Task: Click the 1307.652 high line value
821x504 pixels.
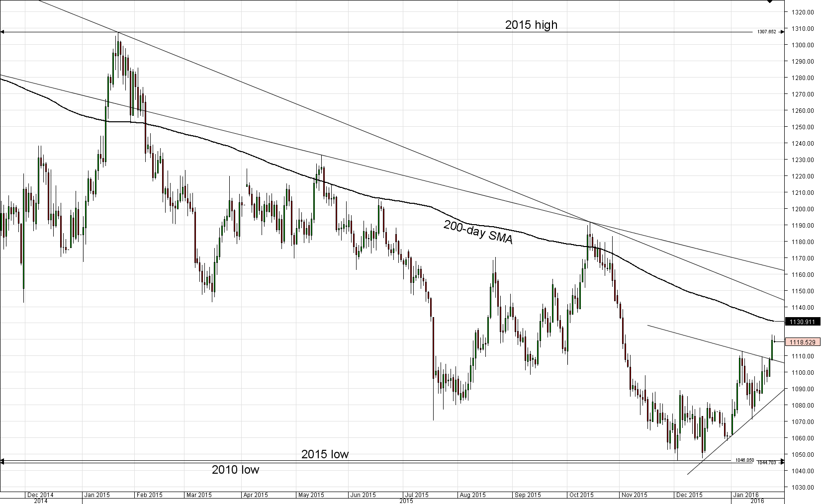Action: coord(766,32)
